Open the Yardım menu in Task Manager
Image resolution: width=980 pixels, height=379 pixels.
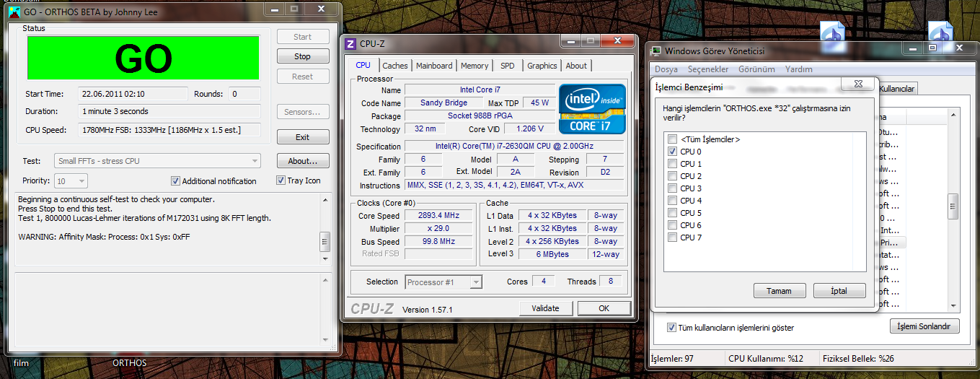click(x=798, y=69)
